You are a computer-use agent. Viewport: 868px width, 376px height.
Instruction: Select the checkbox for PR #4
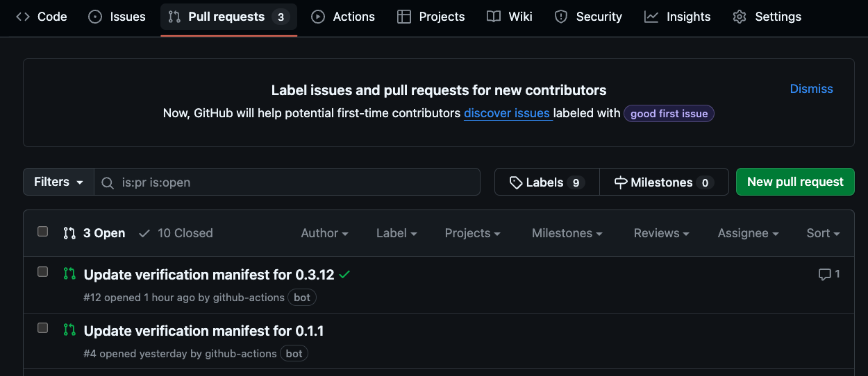(43, 328)
